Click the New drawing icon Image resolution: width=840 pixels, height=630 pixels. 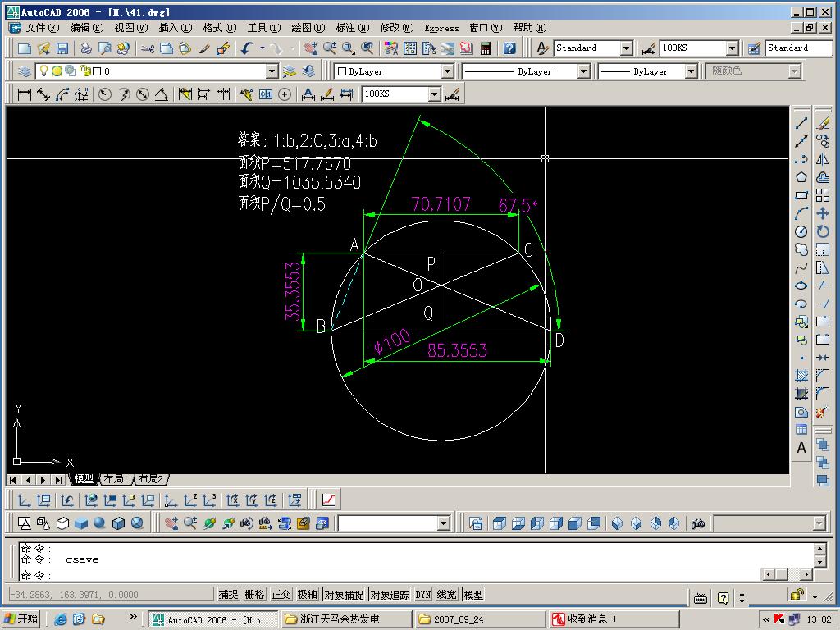24,48
